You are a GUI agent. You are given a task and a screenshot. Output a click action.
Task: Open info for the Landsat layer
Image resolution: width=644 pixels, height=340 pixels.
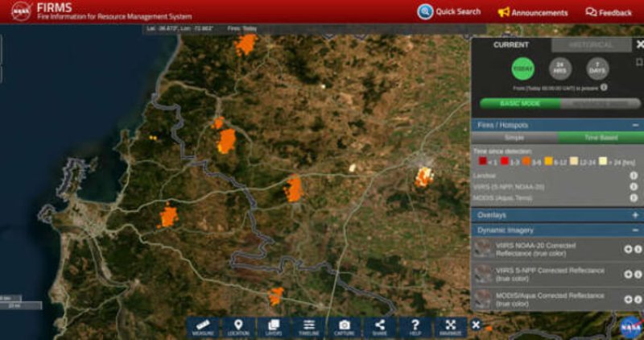tap(634, 176)
